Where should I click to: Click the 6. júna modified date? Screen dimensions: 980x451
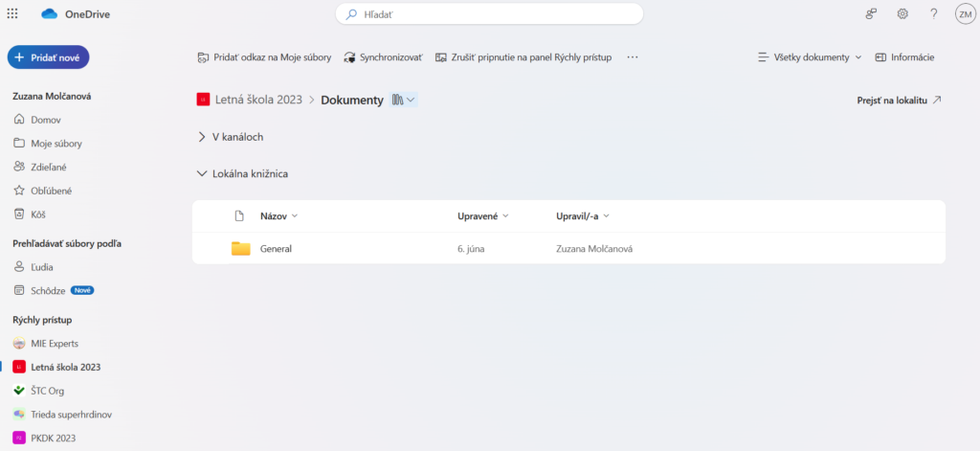(471, 249)
